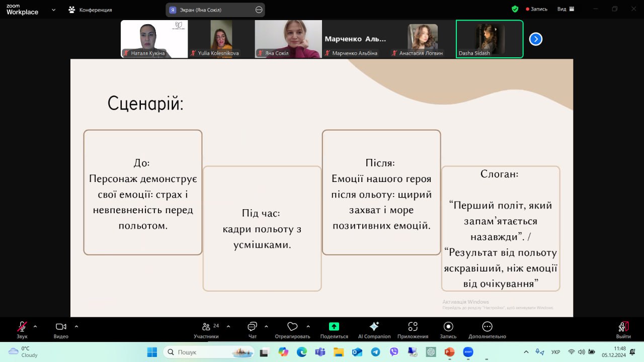This screenshot has width=644, height=362.
Task: Select Яна Сокіл's video thumbnail
Action: pos(288,39)
